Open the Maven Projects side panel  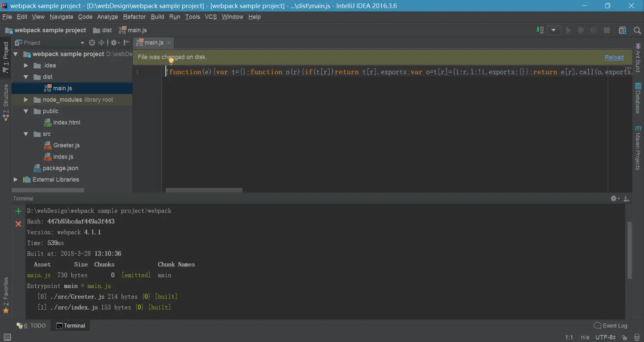[638, 148]
